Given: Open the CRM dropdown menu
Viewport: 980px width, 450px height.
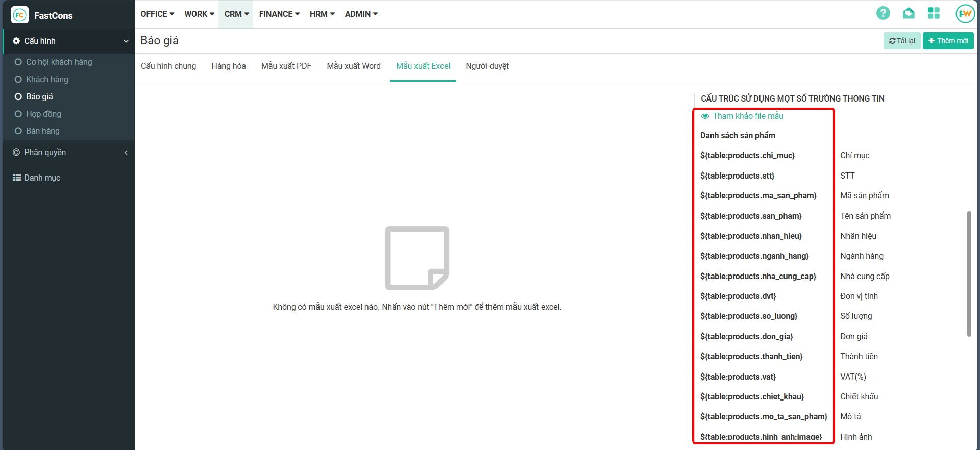Looking at the screenshot, I should [x=236, y=14].
